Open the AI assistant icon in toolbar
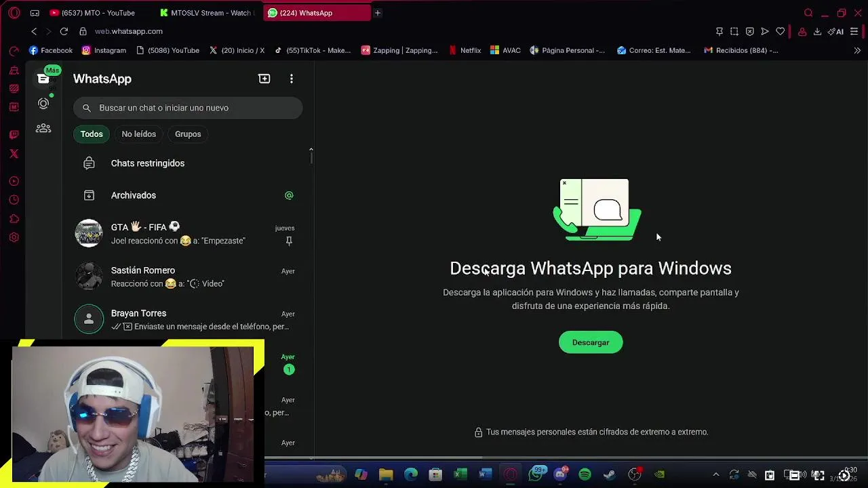The image size is (868, 488). click(835, 31)
